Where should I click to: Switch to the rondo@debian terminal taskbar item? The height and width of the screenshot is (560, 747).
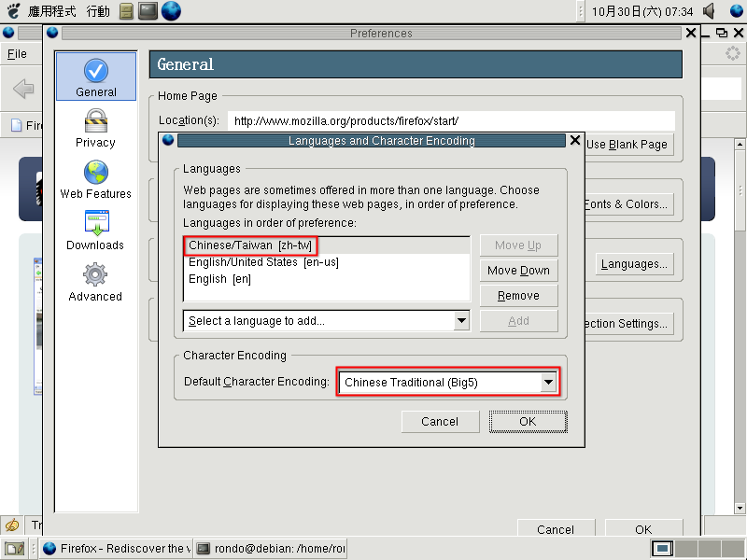coord(270,549)
